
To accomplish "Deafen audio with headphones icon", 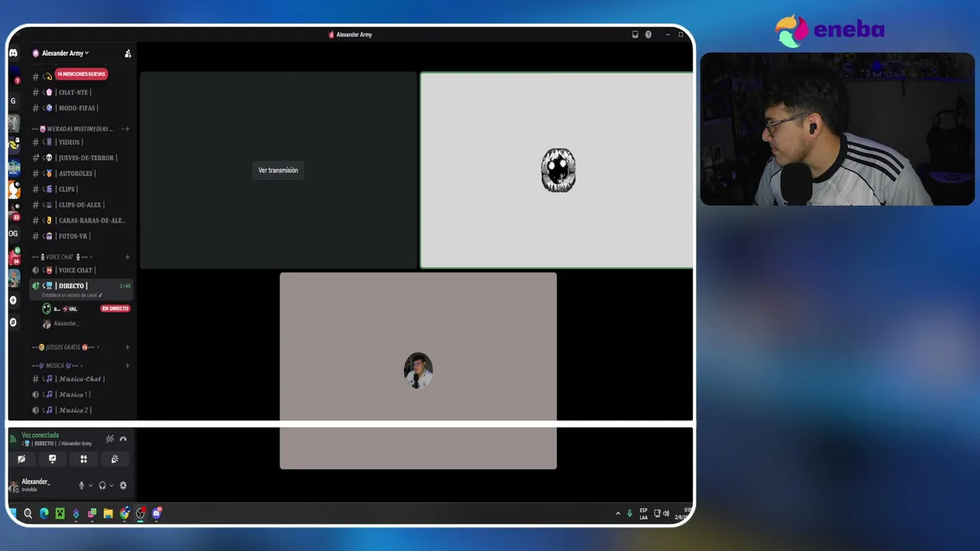I will [102, 485].
